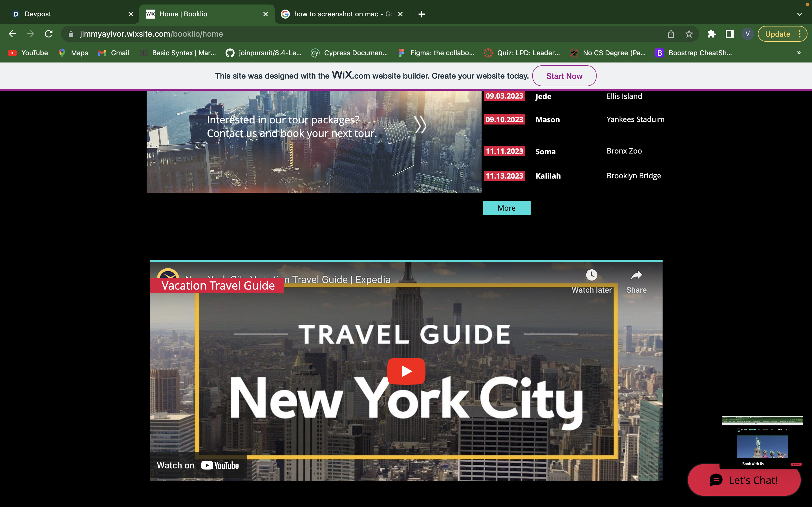812x507 pixels.
Task: Click the teal More button
Action: tap(506, 208)
